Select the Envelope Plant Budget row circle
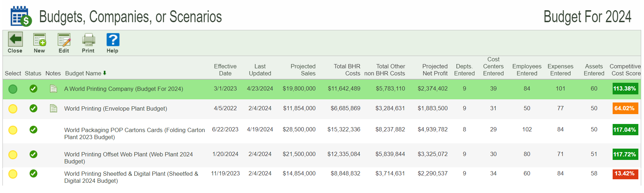 (13, 109)
